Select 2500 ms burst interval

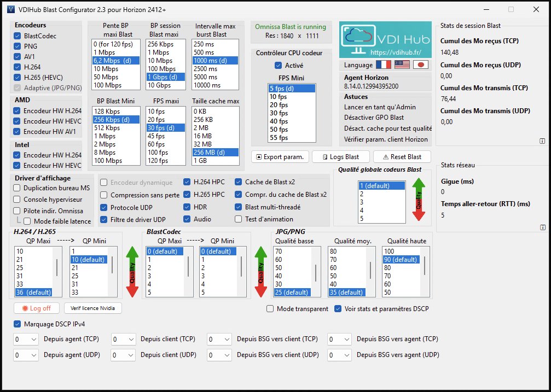pos(215,69)
